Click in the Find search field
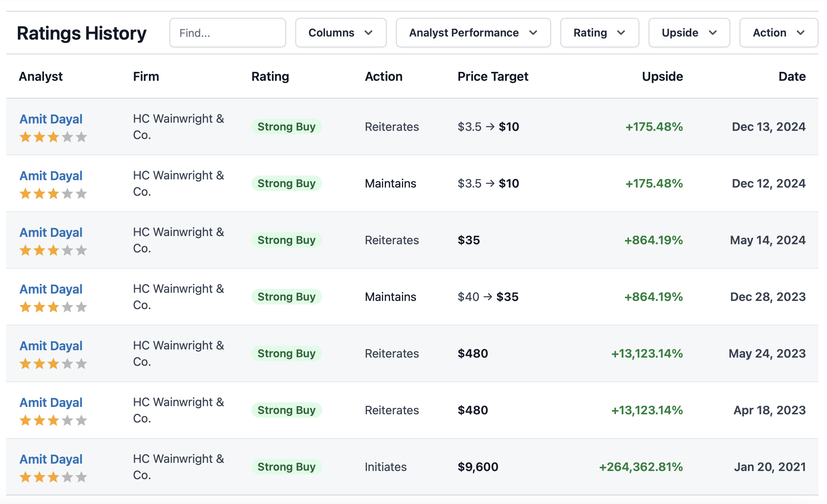The height and width of the screenshot is (504, 827). point(227,33)
